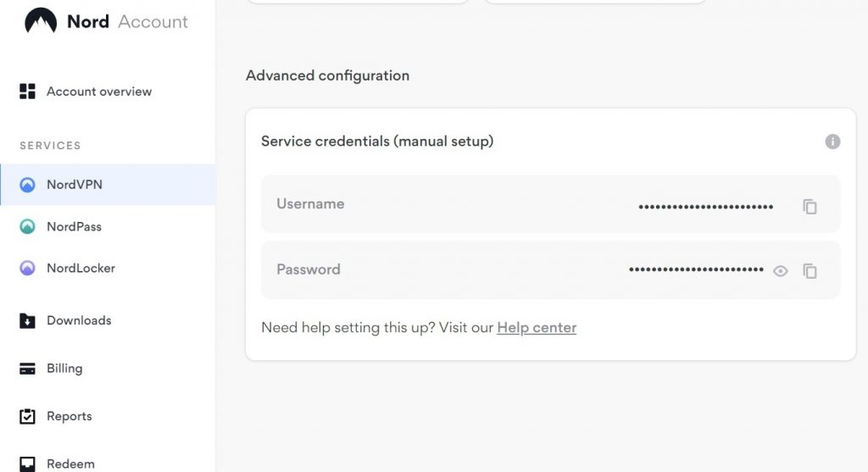Click the NordLocker service icon
Viewport: 868px width, 472px height.
27,269
